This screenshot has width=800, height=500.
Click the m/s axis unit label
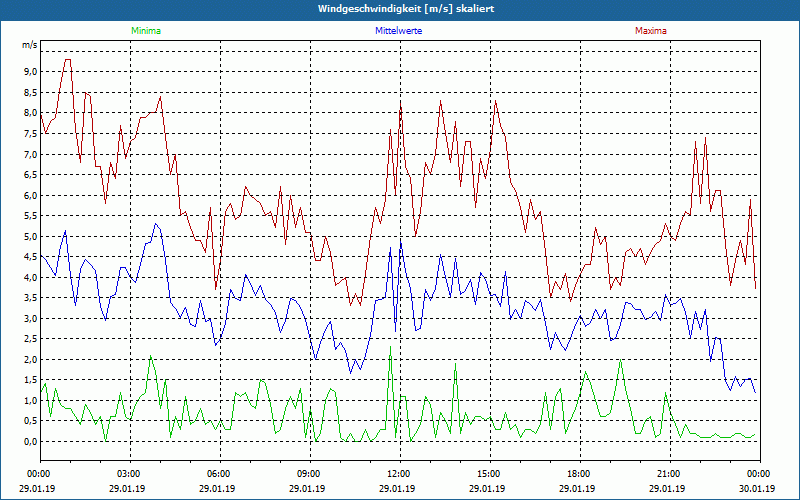[30, 45]
